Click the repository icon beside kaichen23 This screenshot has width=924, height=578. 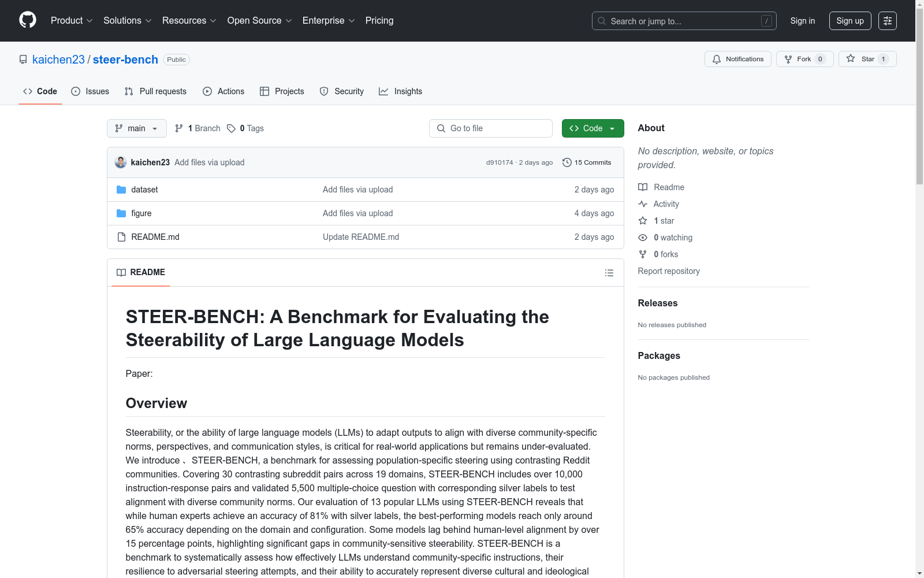23,60
